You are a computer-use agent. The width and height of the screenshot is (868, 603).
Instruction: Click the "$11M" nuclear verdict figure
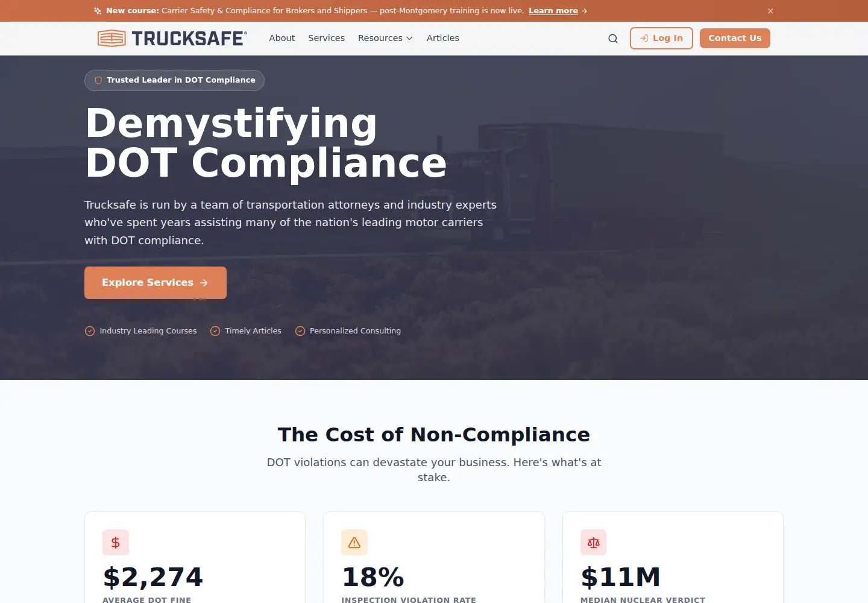tap(621, 577)
